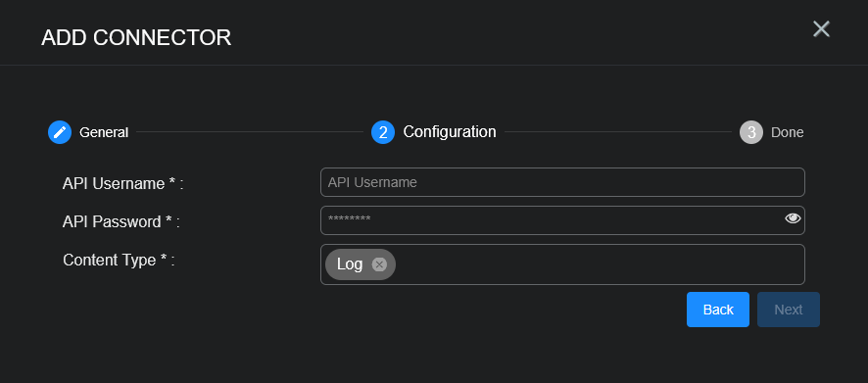Select the Configuration step label

(450, 131)
